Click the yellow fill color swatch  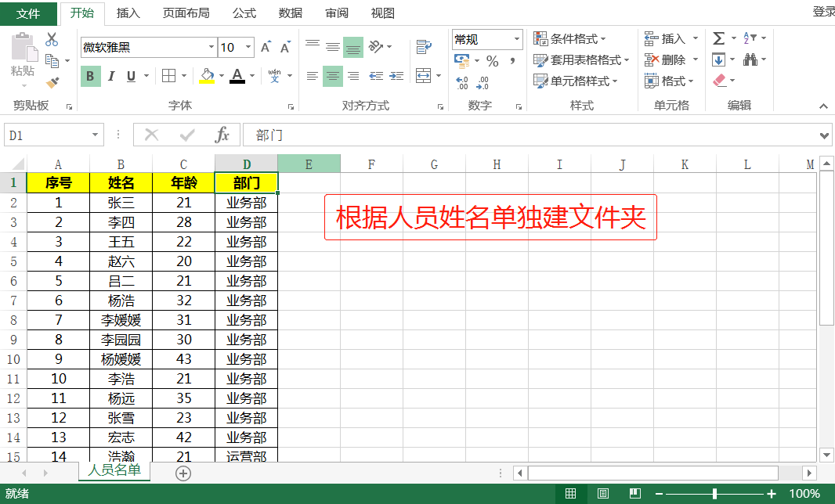click(207, 76)
